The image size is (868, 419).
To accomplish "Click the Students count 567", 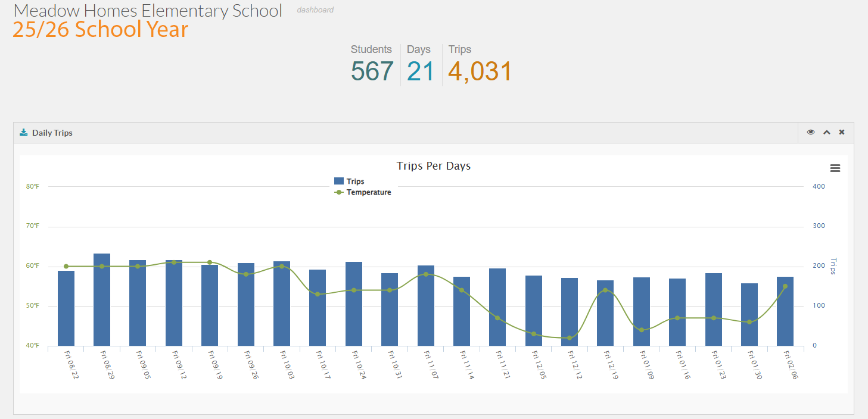I will [372, 71].
